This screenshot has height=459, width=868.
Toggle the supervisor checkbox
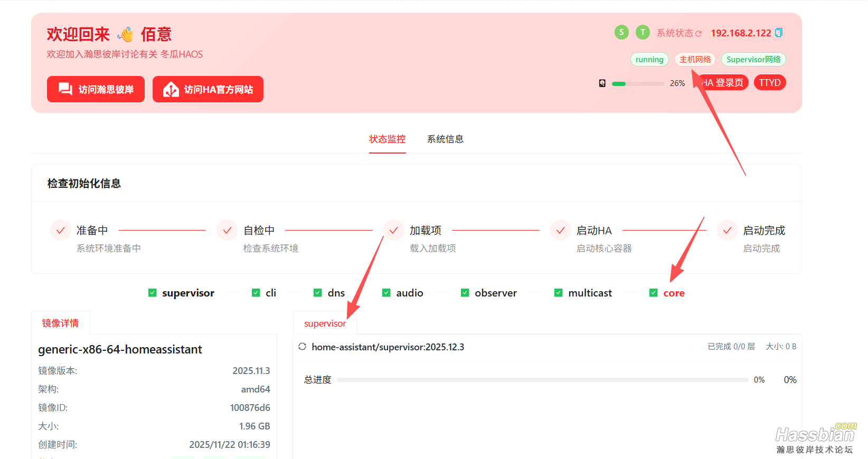(x=153, y=293)
